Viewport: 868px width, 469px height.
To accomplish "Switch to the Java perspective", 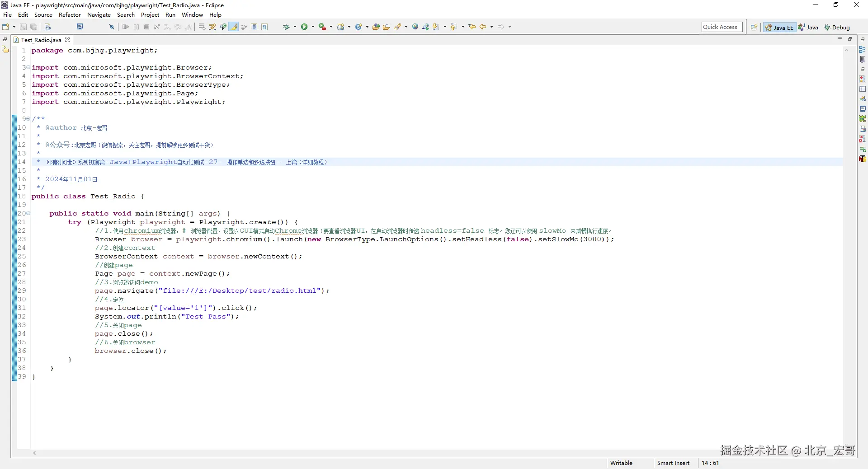I will [x=808, y=28].
